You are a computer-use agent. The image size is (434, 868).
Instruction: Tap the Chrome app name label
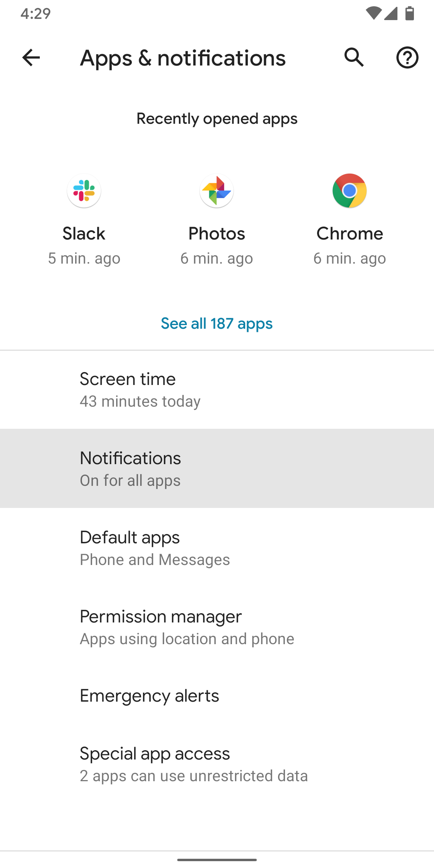350,233
